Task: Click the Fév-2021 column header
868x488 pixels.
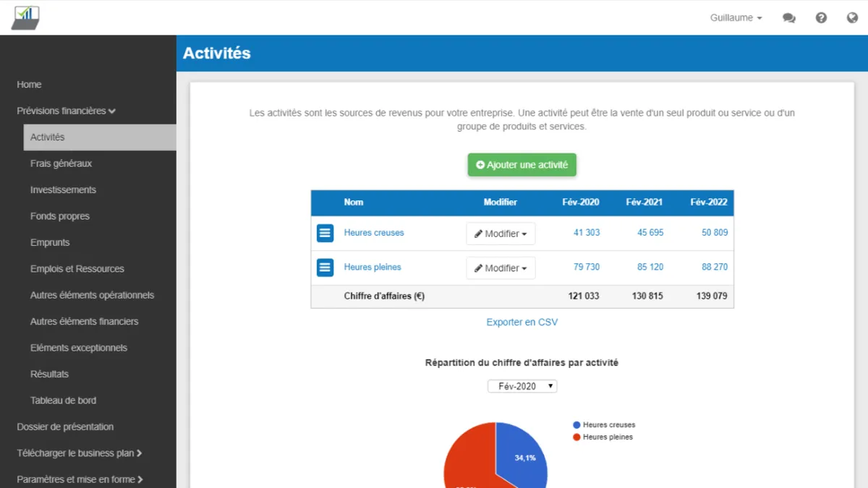Action: 644,202
